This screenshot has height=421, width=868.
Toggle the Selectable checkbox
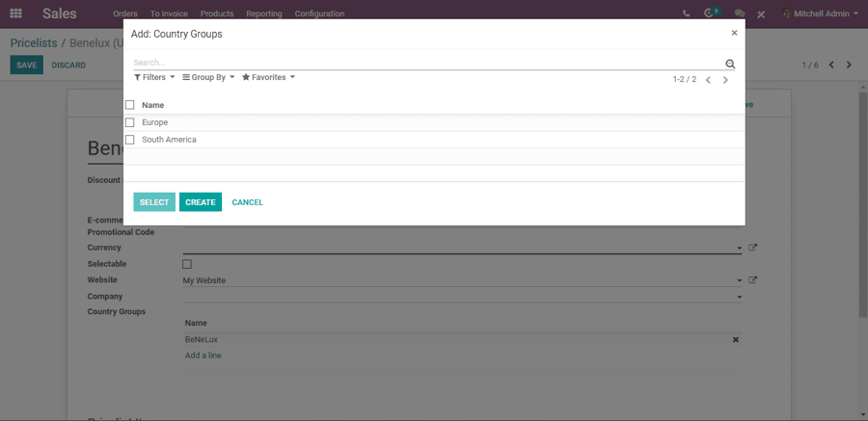point(187,264)
